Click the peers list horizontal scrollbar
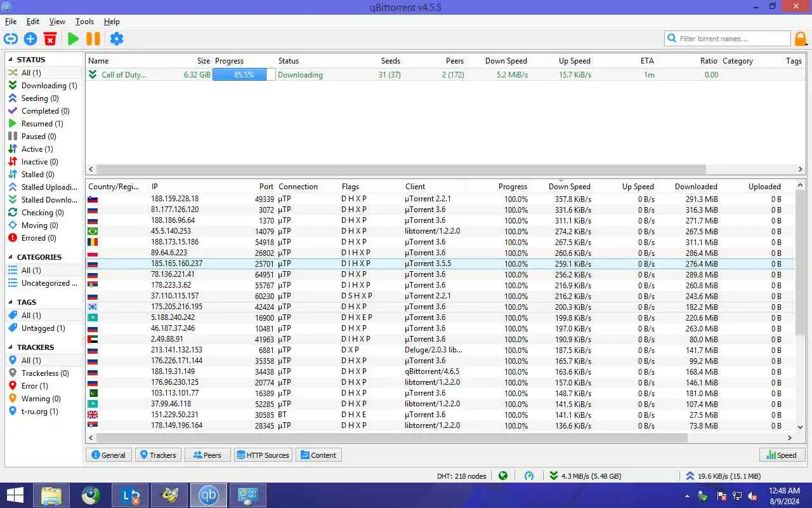This screenshot has height=508, width=812. (x=391, y=438)
